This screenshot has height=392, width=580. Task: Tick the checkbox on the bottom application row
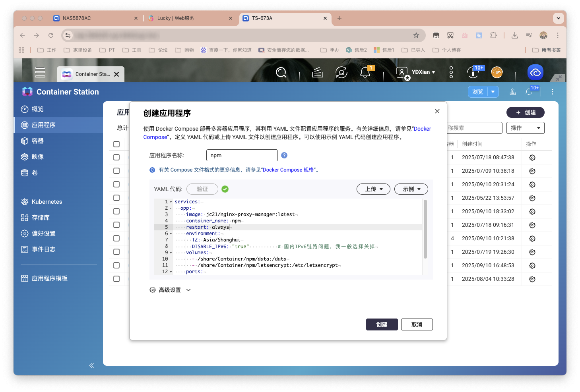pyautogui.click(x=116, y=279)
